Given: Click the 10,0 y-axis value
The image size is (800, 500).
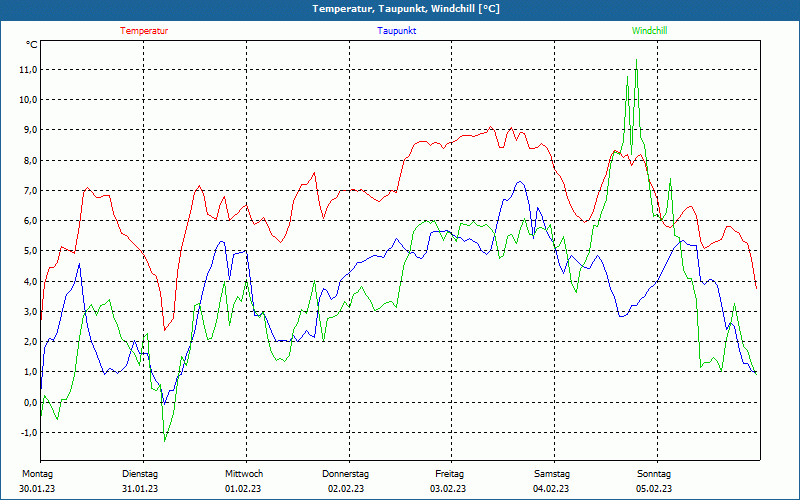Looking at the screenshot, I should 28,100.
